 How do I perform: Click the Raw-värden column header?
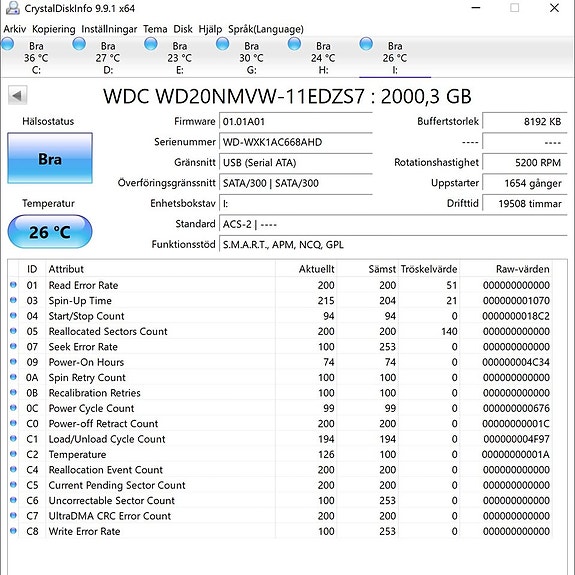pos(523,269)
